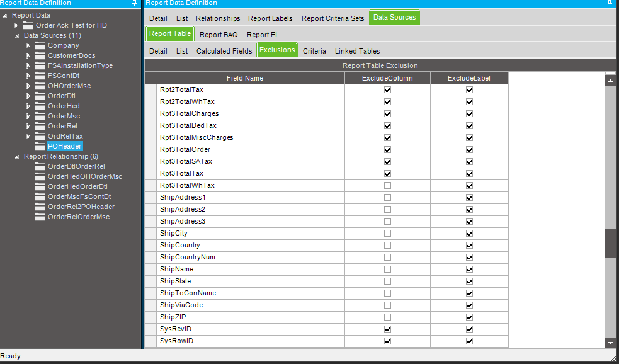
Task: Sort by the Field Name column header
Action: (x=245, y=78)
